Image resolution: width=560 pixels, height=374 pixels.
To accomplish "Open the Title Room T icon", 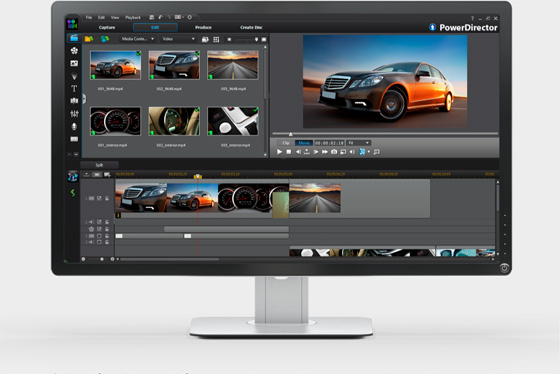I will click(74, 88).
